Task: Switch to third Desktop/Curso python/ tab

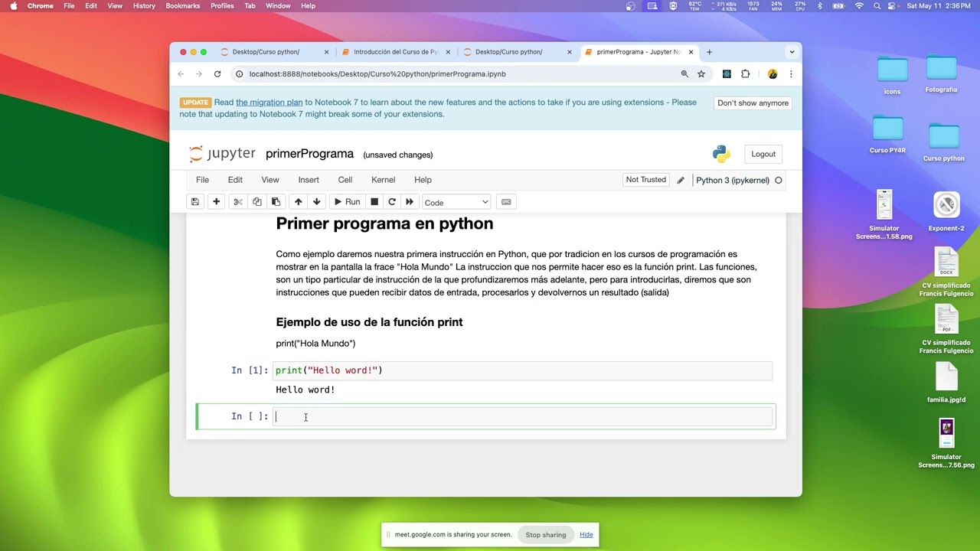Action: coord(508,52)
